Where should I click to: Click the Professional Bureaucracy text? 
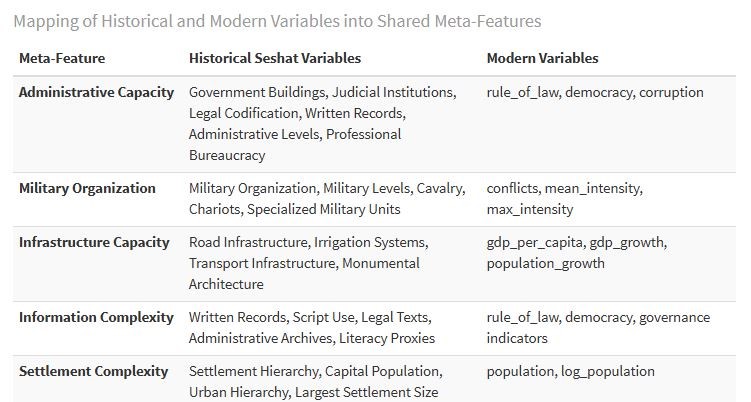295,145
